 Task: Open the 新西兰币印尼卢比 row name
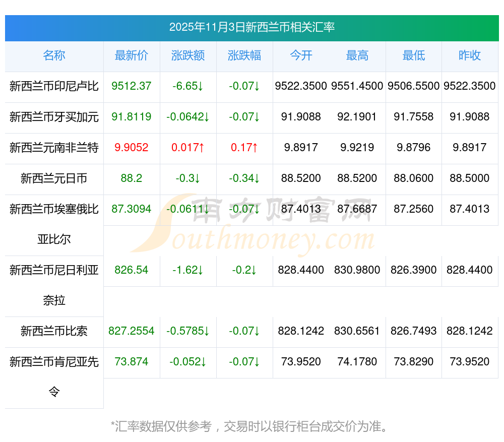[x=54, y=86]
